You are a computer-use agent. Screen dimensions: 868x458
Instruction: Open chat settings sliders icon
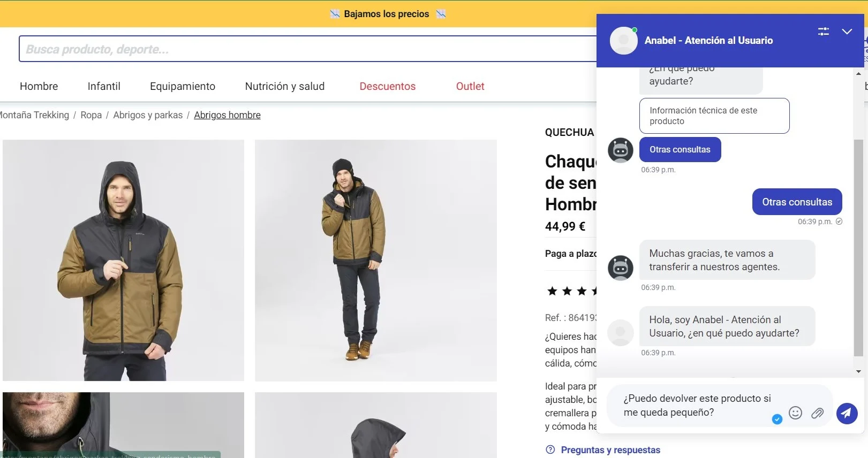click(x=824, y=32)
